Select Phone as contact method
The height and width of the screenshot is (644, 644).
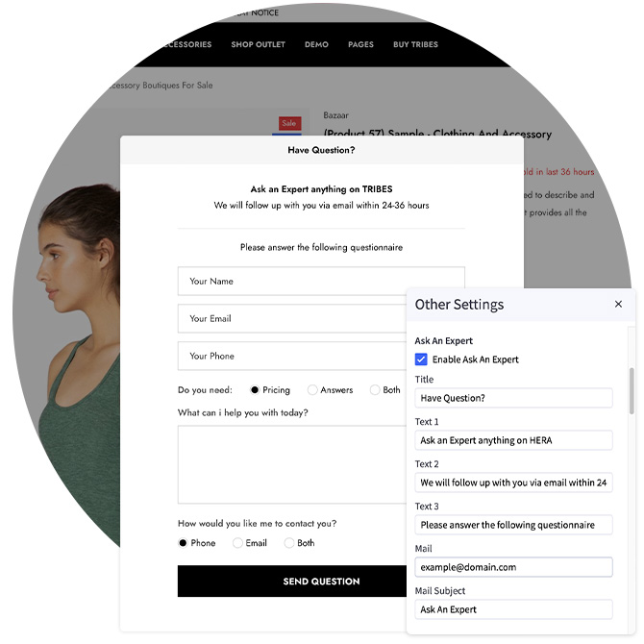[x=183, y=543]
